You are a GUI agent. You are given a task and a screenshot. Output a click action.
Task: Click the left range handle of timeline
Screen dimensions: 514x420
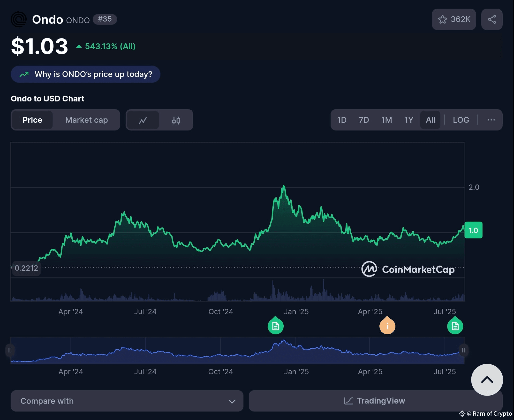(10, 350)
